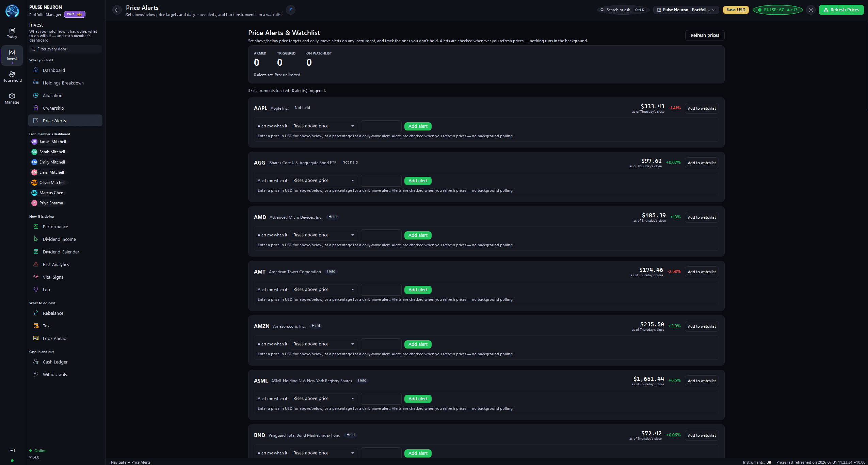Click the green Refresh Prices button
This screenshot has width=868, height=465.
[841, 10]
